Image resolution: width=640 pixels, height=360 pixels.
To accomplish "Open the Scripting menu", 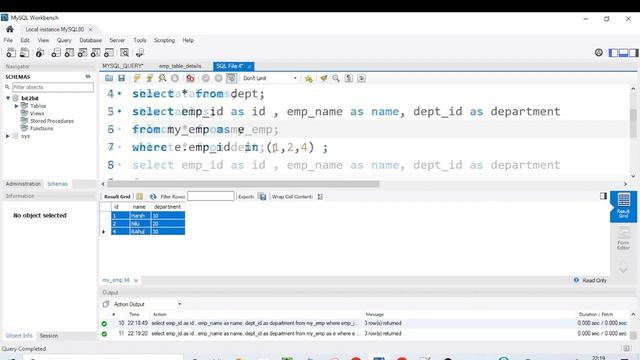I will click(x=164, y=40).
